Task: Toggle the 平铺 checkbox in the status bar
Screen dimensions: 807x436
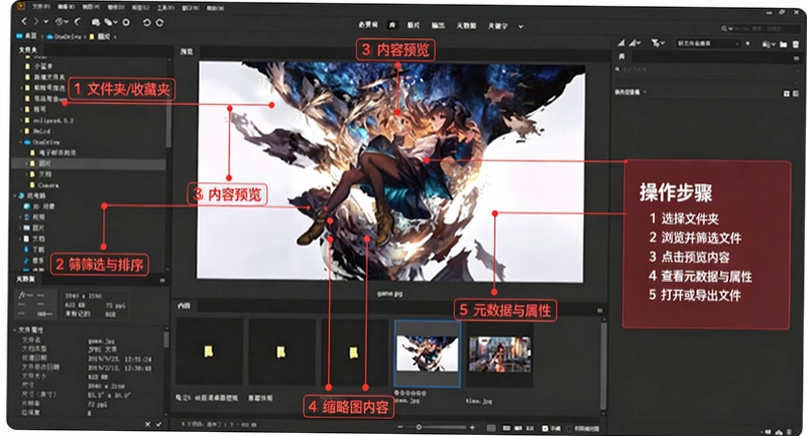Action: [x=545, y=428]
